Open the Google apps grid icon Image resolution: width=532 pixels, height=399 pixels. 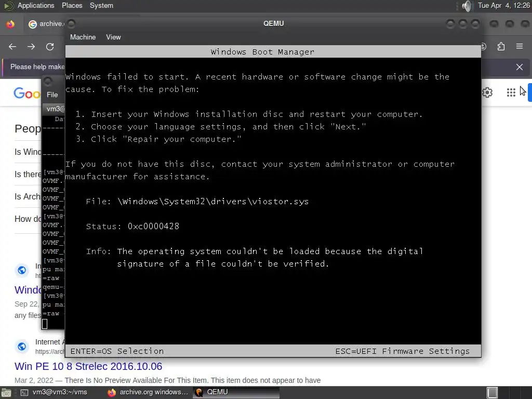click(x=511, y=92)
